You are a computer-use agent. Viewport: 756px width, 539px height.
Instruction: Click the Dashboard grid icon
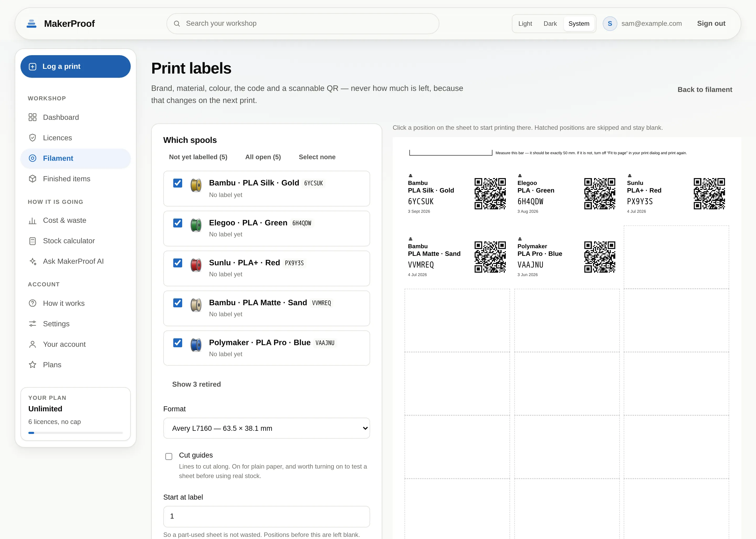coord(33,117)
